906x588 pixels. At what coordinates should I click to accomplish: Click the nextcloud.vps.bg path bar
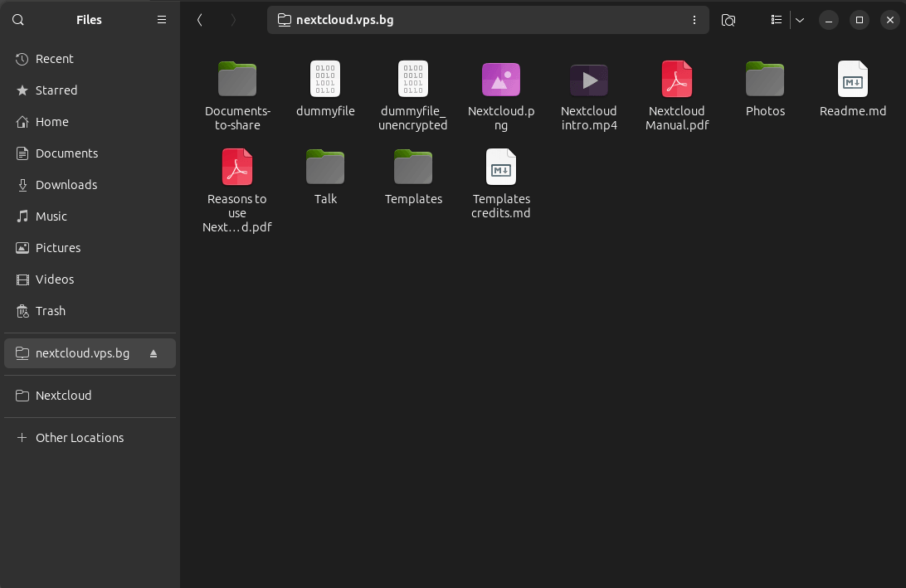[x=488, y=20]
